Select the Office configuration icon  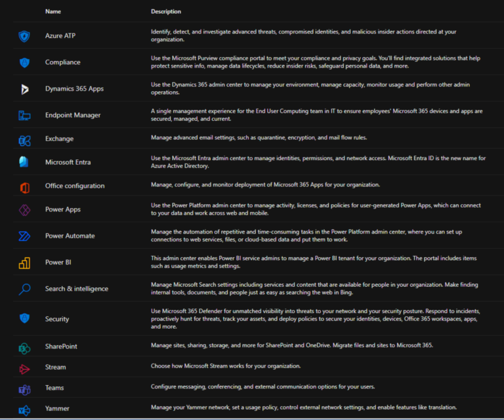(25, 188)
